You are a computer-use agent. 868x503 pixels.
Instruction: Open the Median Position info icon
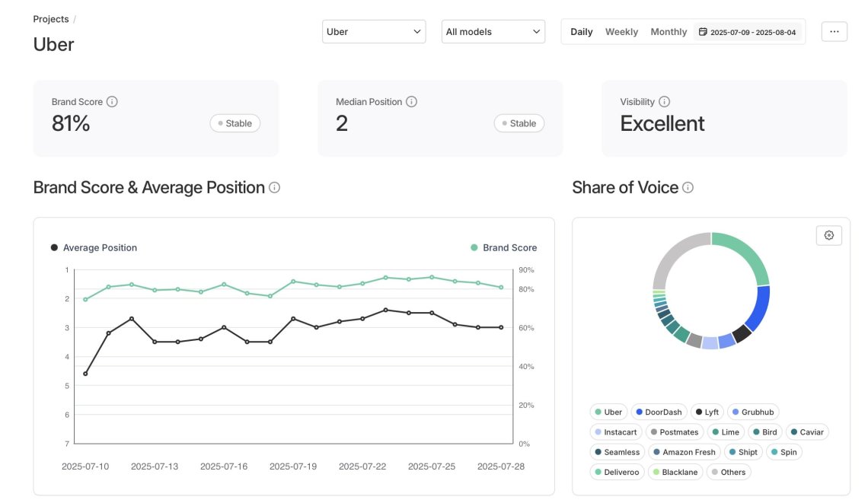point(411,102)
